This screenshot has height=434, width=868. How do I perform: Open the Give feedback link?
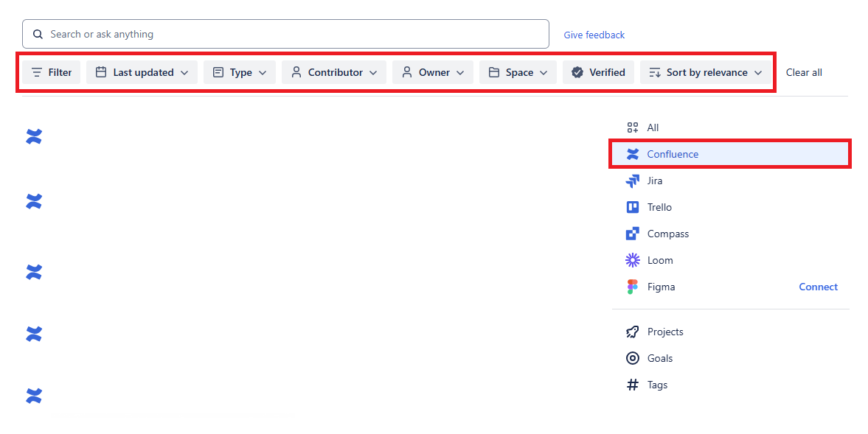click(594, 35)
